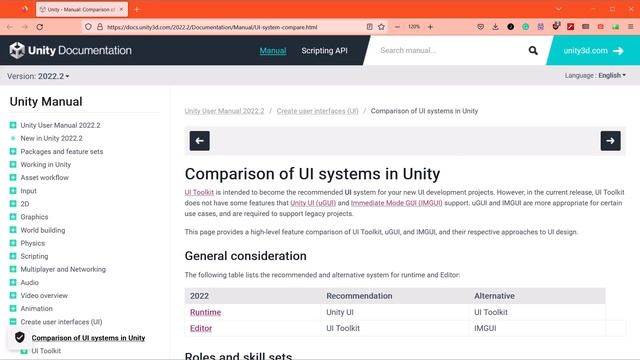Screen dimensions: 640x360
Task: Bookmark this page with star icon
Action: coord(381,27)
